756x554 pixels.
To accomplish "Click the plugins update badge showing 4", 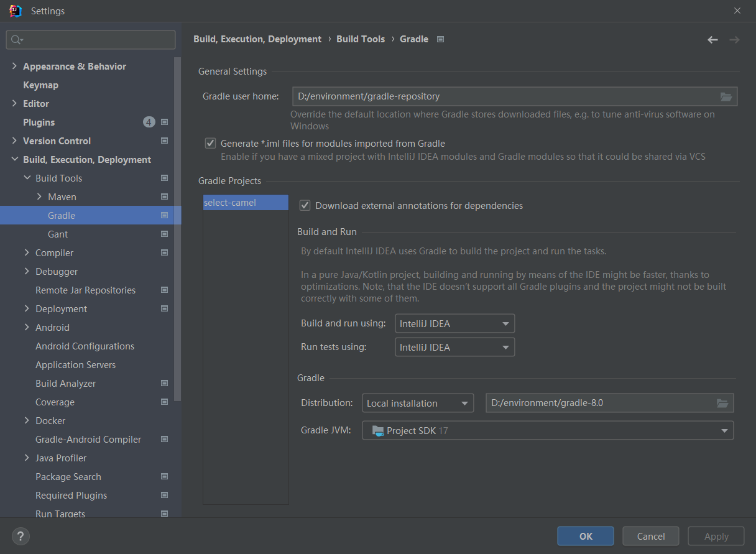I will tap(149, 122).
